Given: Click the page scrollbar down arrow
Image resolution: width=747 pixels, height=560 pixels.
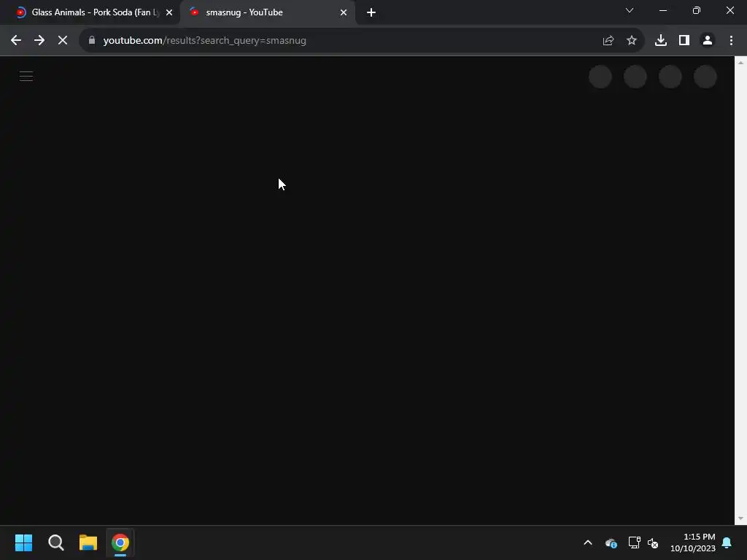Looking at the screenshot, I should click(x=740, y=518).
